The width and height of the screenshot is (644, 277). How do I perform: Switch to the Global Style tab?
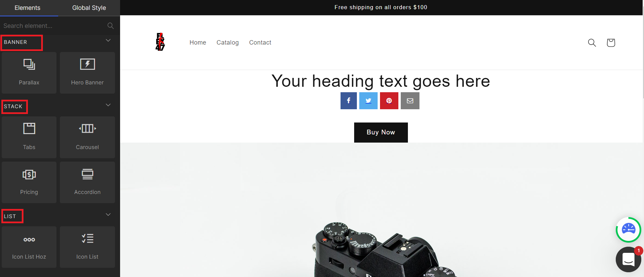[x=89, y=8]
